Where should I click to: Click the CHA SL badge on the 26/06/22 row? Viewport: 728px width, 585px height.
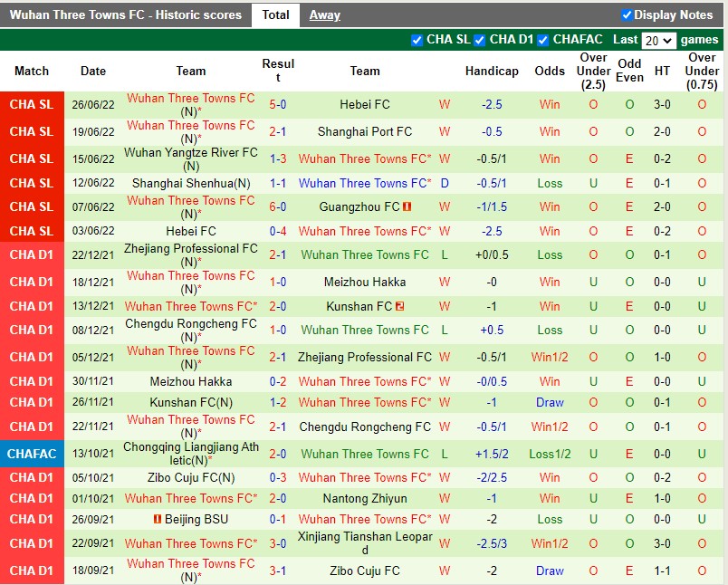33,104
